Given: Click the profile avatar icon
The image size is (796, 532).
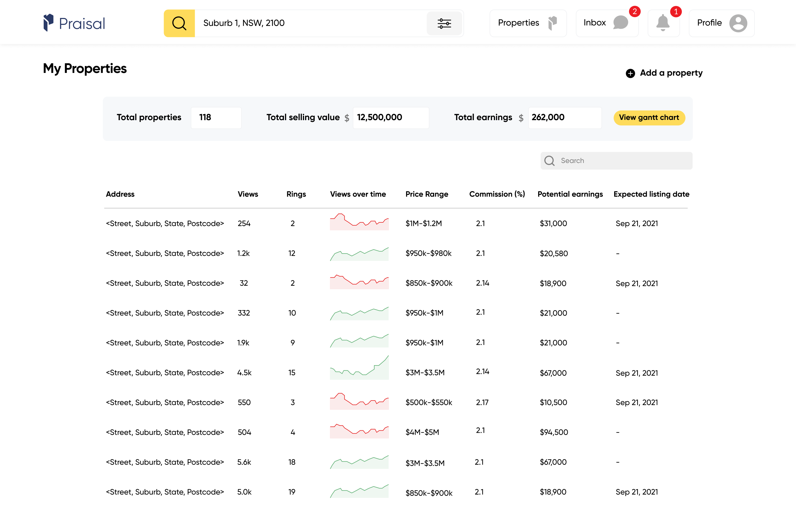Looking at the screenshot, I should 738,23.
